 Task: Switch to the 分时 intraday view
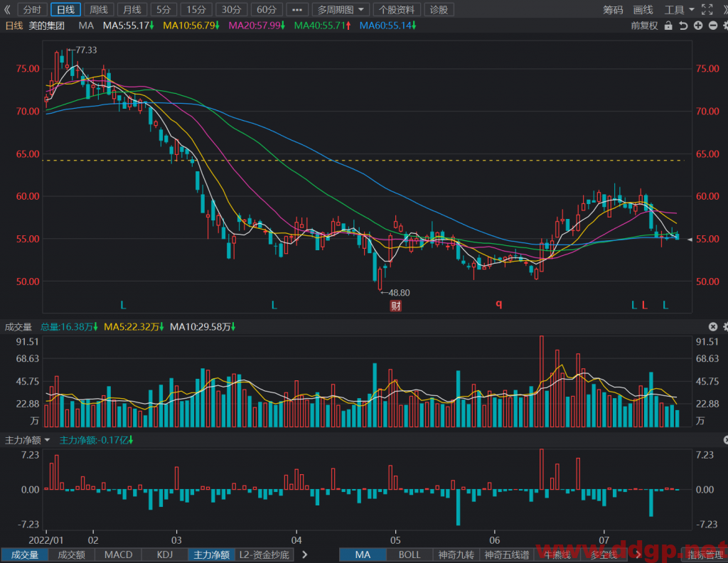pyautogui.click(x=32, y=10)
